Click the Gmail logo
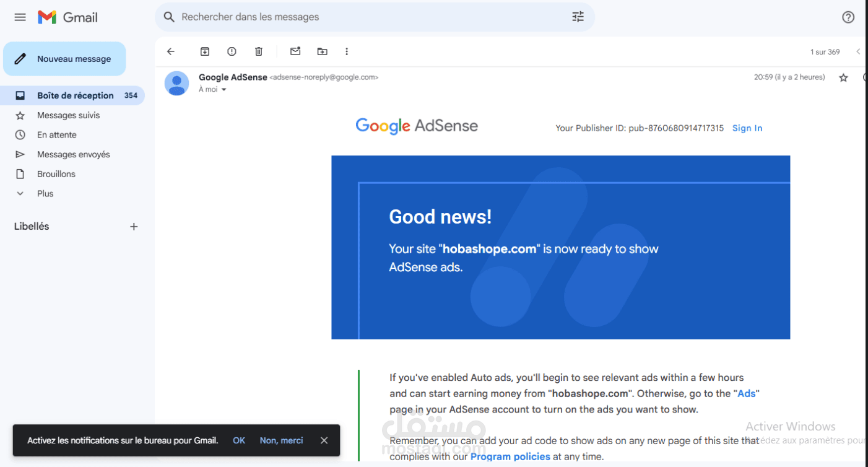Viewport: 868px width, 467px height. [67, 17]
